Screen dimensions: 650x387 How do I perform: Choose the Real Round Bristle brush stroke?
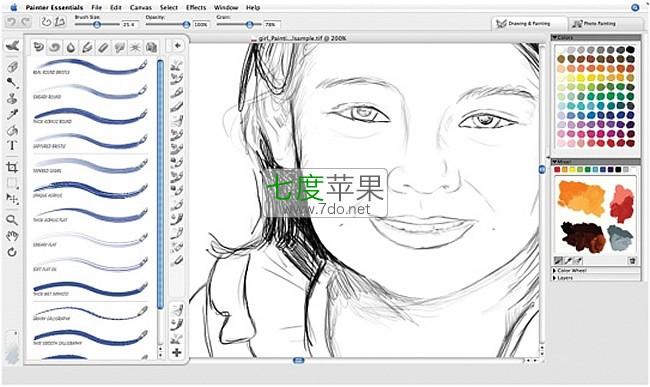90,67
